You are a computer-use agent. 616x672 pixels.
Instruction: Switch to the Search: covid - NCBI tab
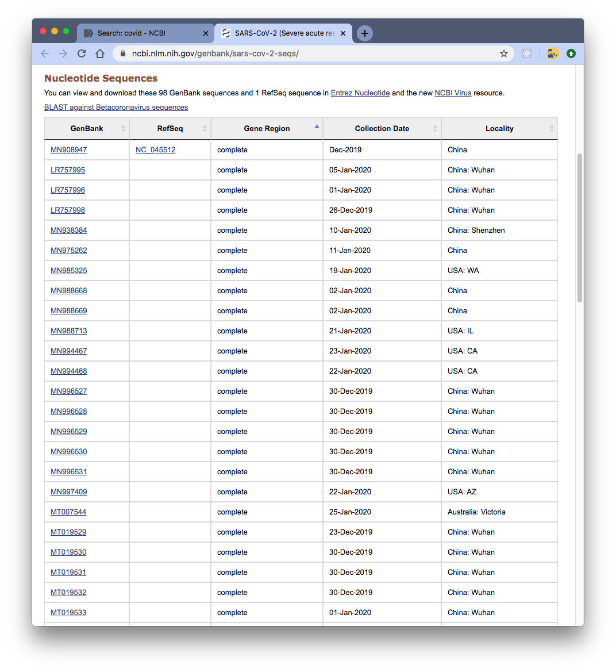[x=145, y=33]
